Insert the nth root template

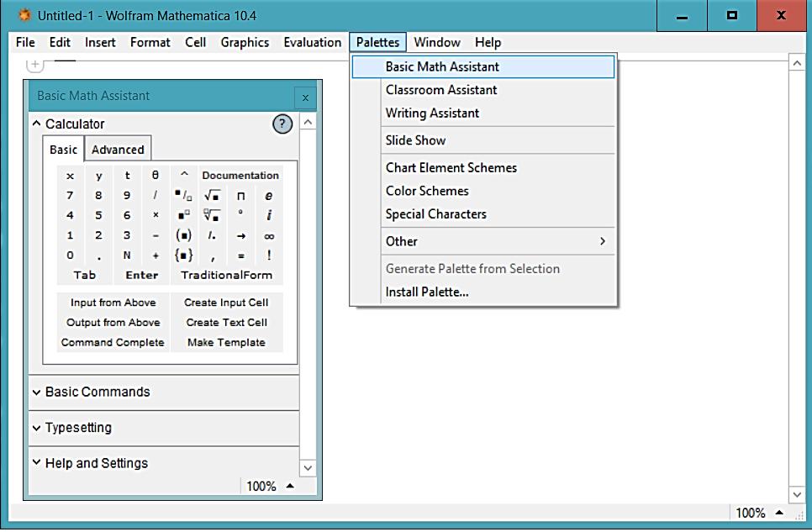212,215
